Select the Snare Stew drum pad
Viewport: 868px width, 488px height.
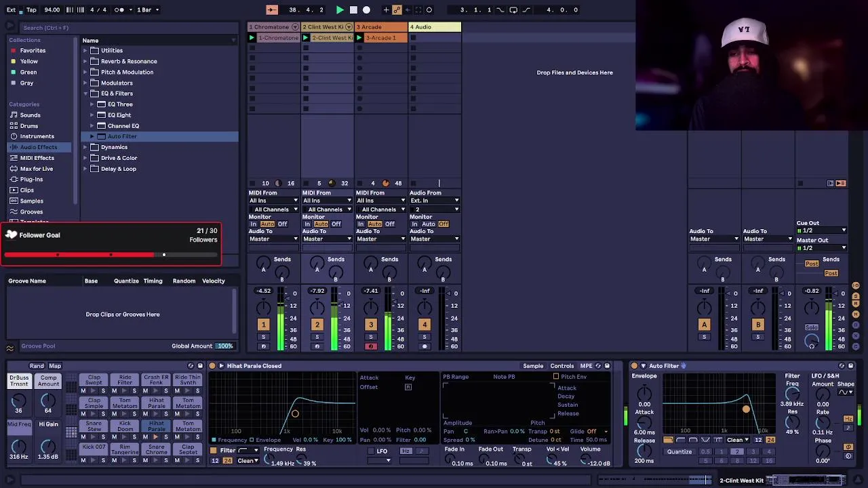pos(94,426)
